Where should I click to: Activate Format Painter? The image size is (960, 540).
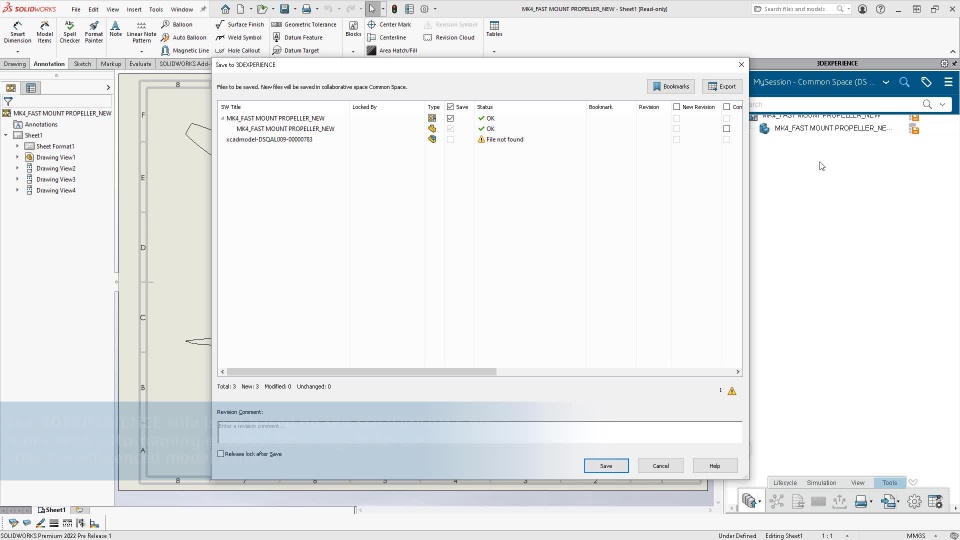pos(94,32)
